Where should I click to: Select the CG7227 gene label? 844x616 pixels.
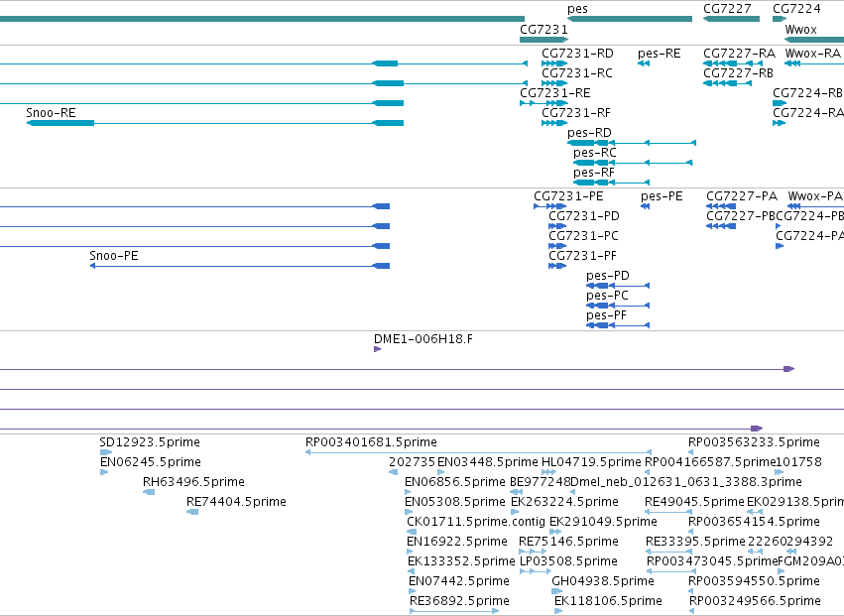point(727,9)
